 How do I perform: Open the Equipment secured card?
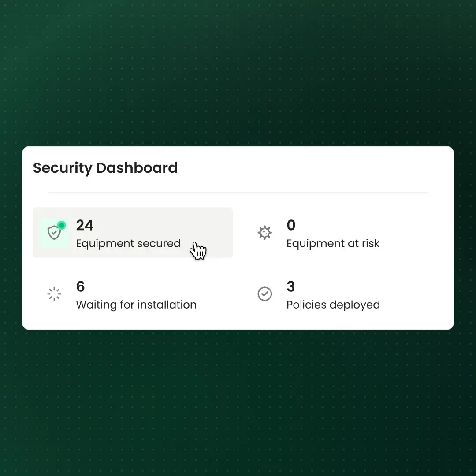tap(133, 233)
